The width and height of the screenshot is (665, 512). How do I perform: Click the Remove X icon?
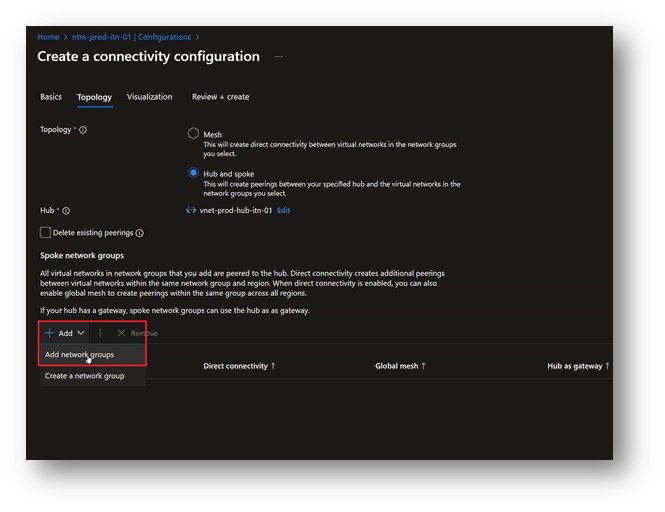[121, 333]
